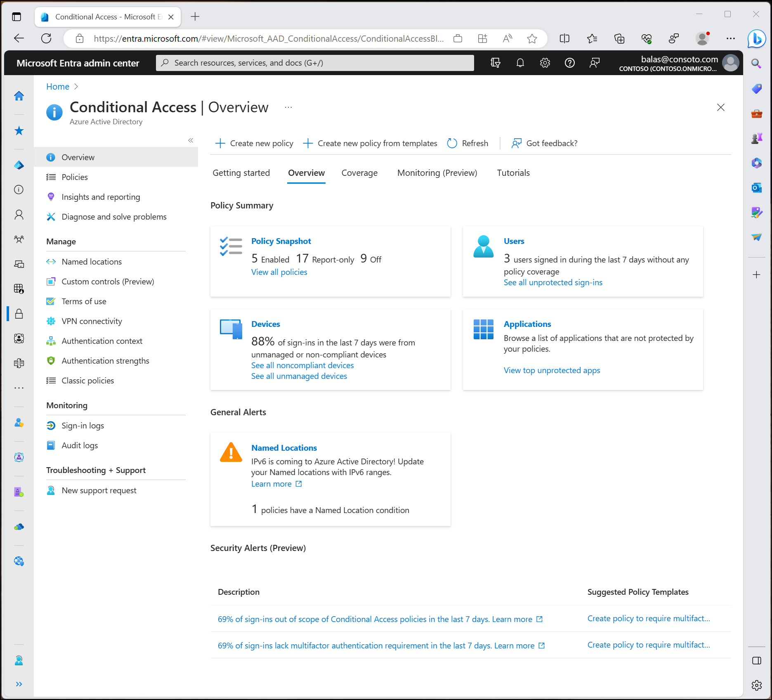Click the VPN connectivity icon
The height and width of the screenshot is (700, 772).
(51, 321)
